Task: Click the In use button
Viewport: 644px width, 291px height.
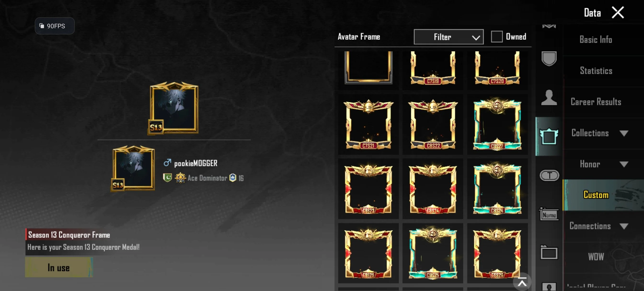Action: coord(59,268)
